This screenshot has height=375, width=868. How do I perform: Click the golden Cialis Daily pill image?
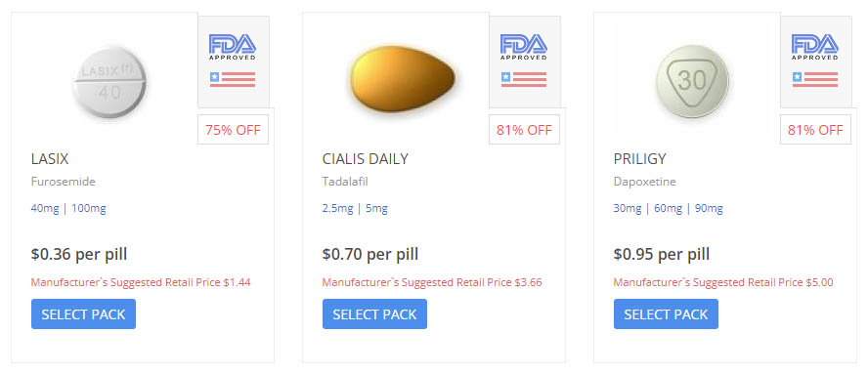[x=402, y=78]
